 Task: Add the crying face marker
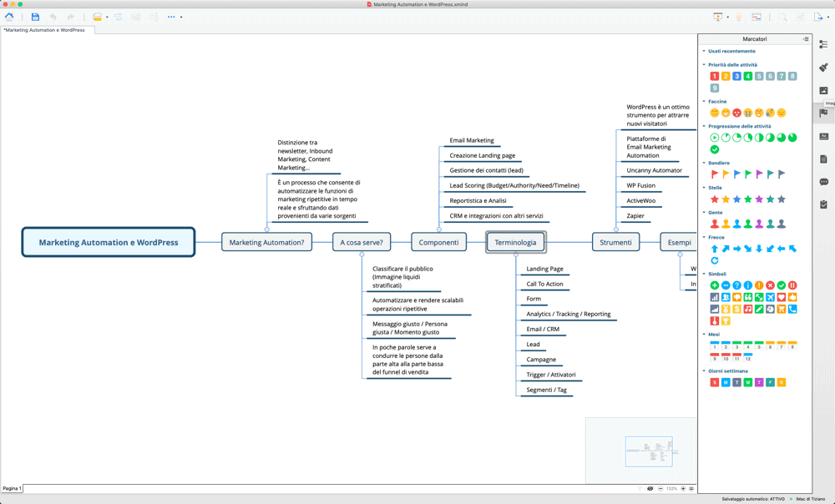pos(748,113)
